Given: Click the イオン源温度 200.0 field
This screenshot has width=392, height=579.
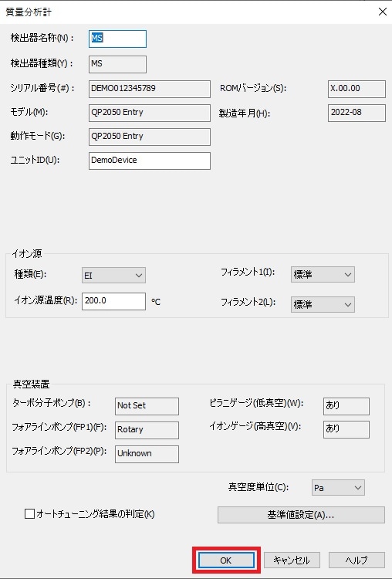Looking at the screenshot, I should click(x=113, y=301).
